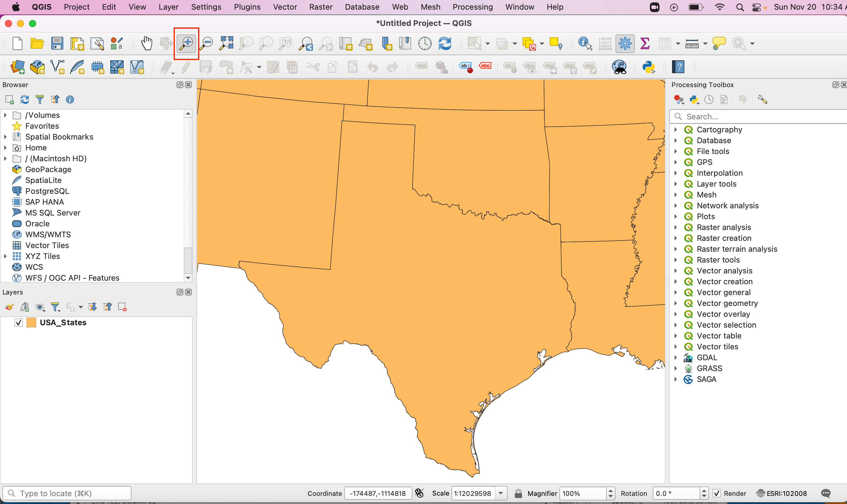
Task: Expand the Vector analysis toolbox group
Action: pyautogui.click(x=676, y=271)
